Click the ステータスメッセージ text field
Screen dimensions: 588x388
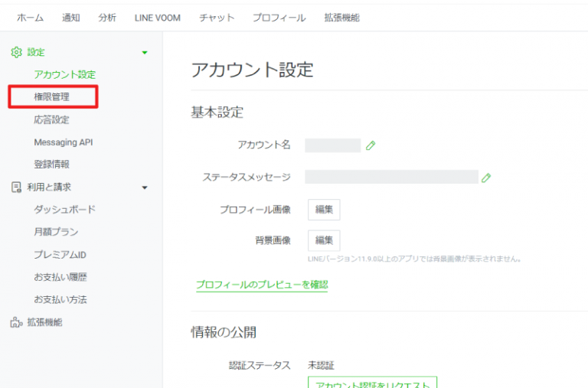391,178
